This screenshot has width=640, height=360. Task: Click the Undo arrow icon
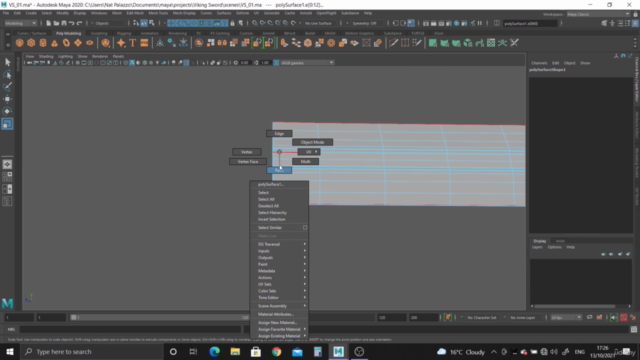click(71, 23)
